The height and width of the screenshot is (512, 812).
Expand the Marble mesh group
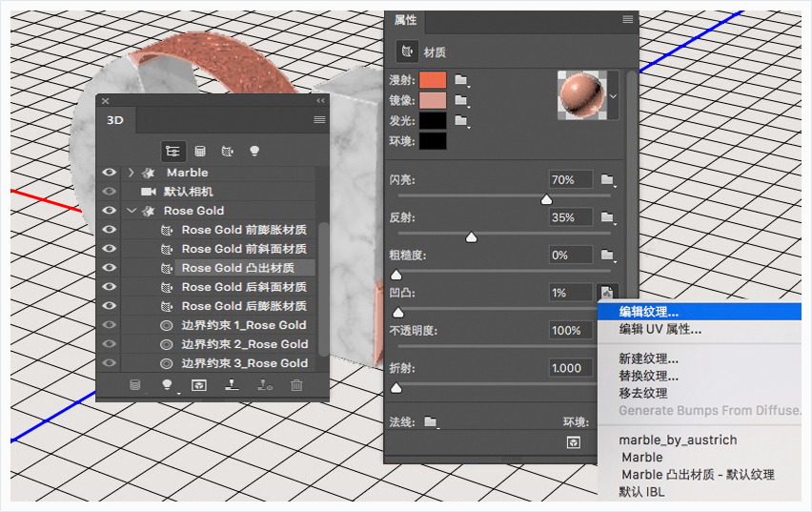pos(131,173)
